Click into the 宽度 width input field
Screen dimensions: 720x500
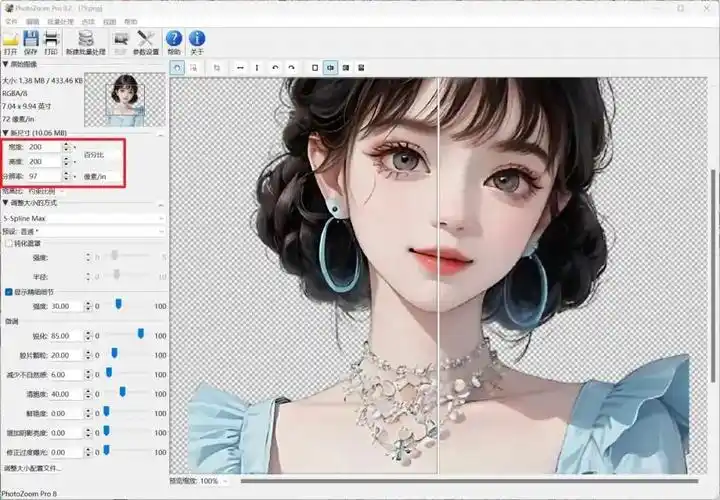(44, 147)
